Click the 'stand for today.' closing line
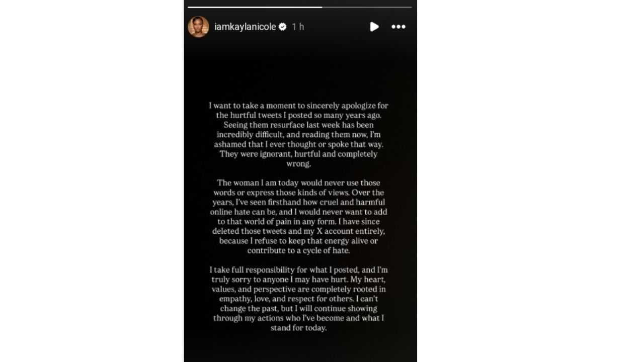Viewport: 644px width, 362px height. [x=299, y=328]
